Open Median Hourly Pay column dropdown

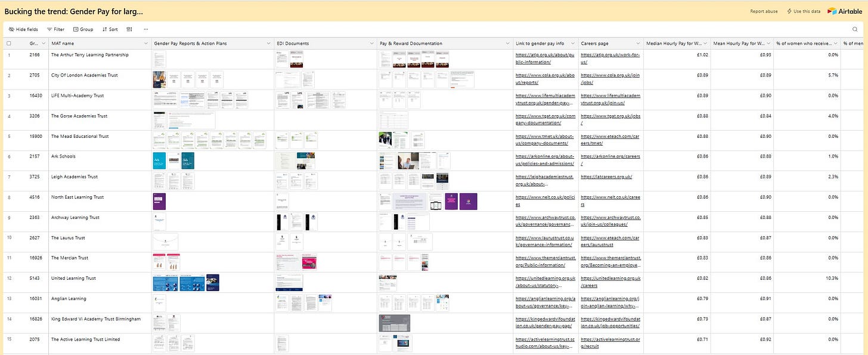click(705, 44)
